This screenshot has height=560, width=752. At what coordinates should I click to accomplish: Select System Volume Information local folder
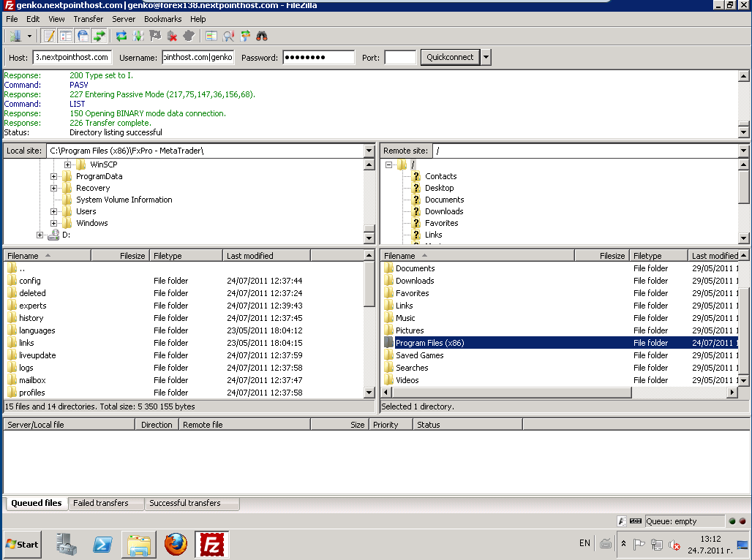pyautogui.click(x=124, y=200)
